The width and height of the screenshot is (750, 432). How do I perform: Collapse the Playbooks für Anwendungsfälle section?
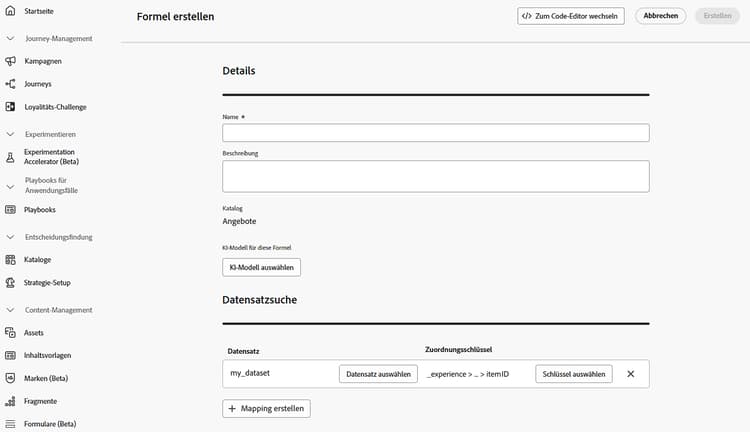click(x=10, y=187)
